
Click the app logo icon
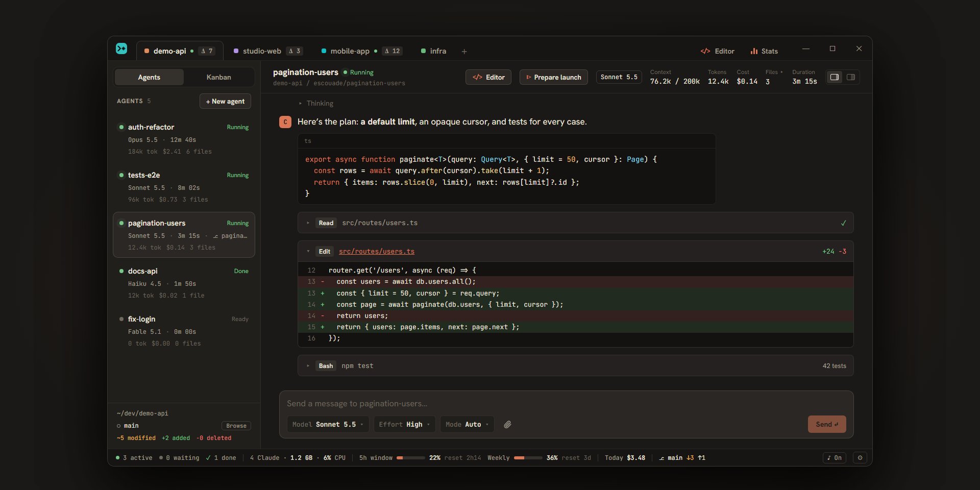[121, 48]
